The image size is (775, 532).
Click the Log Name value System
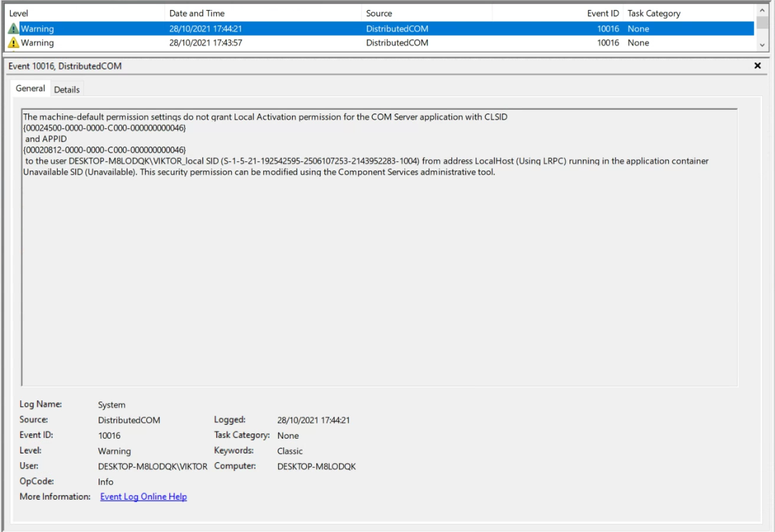111,405
